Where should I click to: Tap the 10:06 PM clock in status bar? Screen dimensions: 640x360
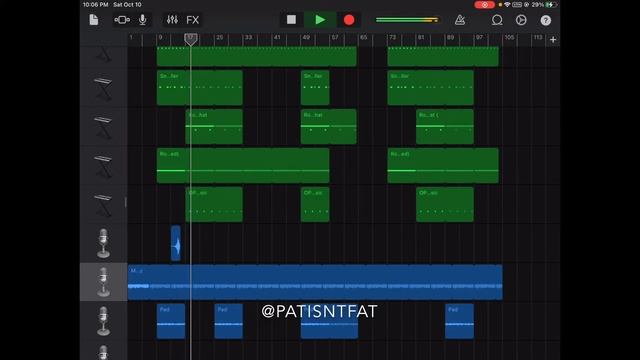point(96,4)
